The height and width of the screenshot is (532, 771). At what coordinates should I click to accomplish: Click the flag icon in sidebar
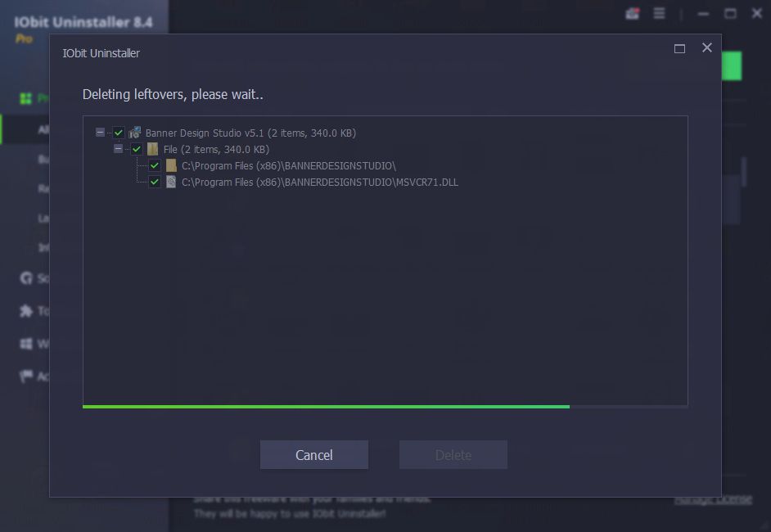click(x=25, y=376)
